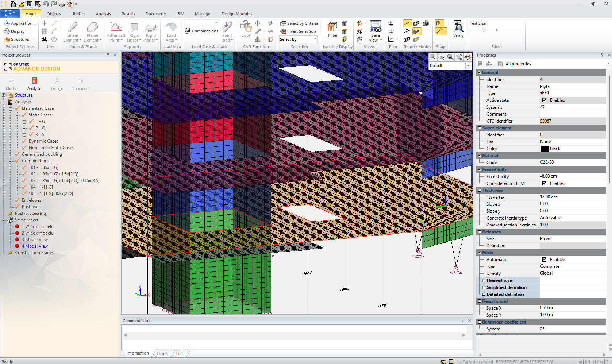The width and height of the screenshot is (612, 364).
Task: Collapse the General section in Properties
Action: pos(480,73)
